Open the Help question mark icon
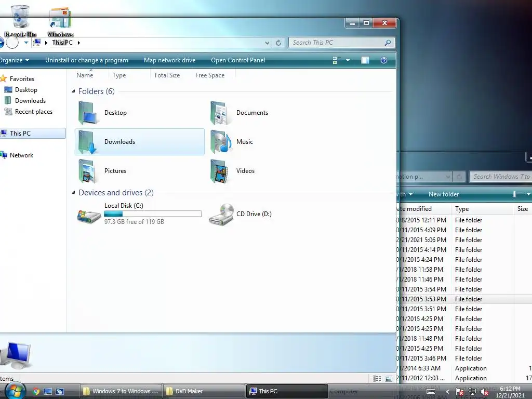 pos(384,60)
